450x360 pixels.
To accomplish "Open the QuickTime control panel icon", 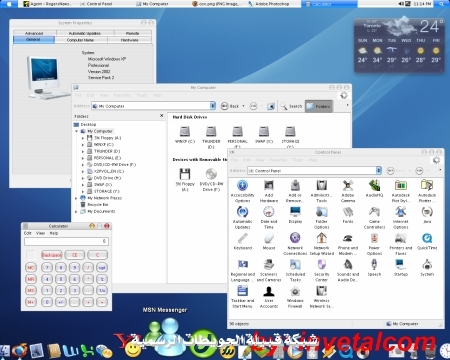I will 427,241.
